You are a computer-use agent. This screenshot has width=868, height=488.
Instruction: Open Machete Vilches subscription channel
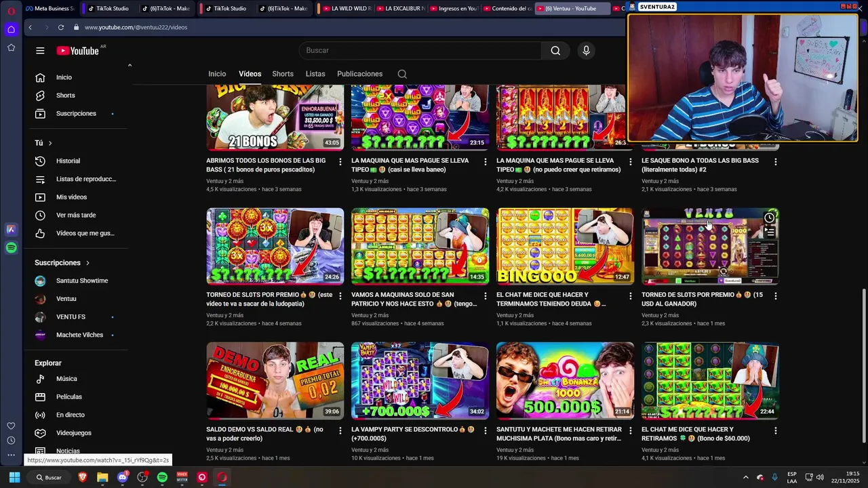point(79,335)
